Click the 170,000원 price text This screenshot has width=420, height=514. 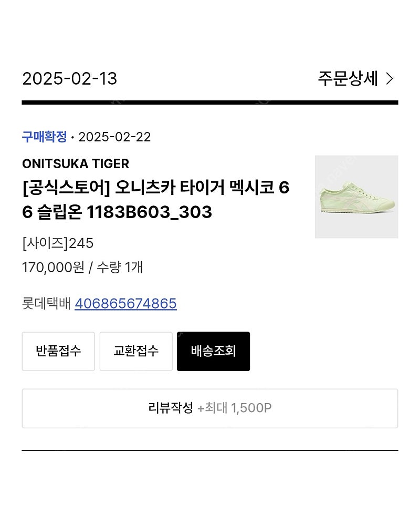point(53,268)
